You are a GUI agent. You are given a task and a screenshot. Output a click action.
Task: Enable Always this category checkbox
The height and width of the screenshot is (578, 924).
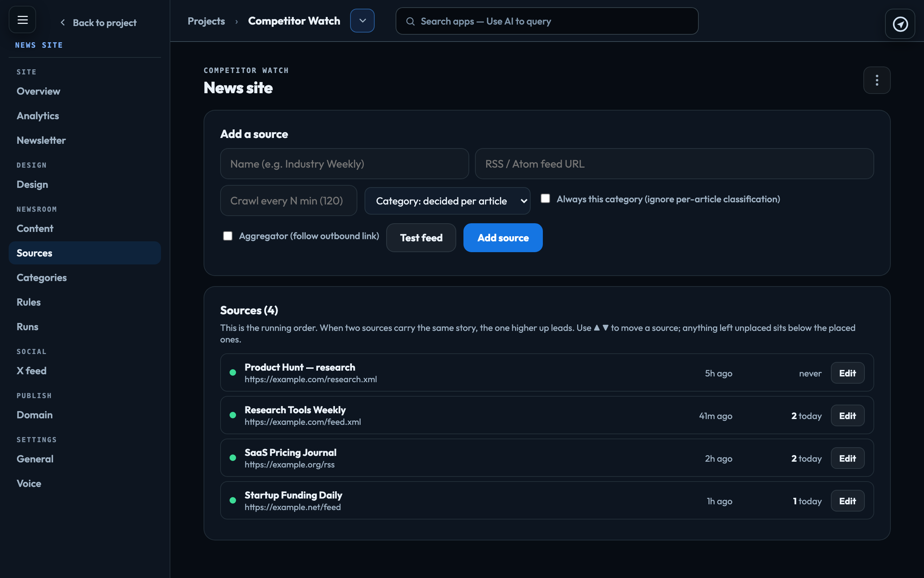pos(545,199)
